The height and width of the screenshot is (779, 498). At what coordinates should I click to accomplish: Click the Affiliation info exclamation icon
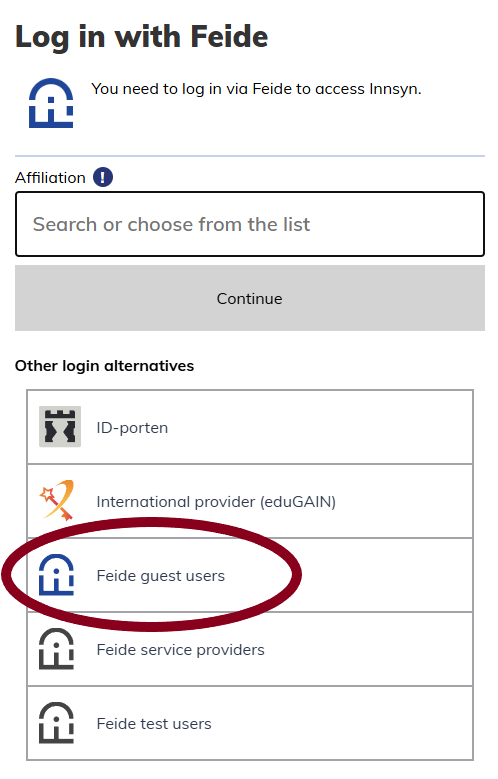tap(103, 177)
